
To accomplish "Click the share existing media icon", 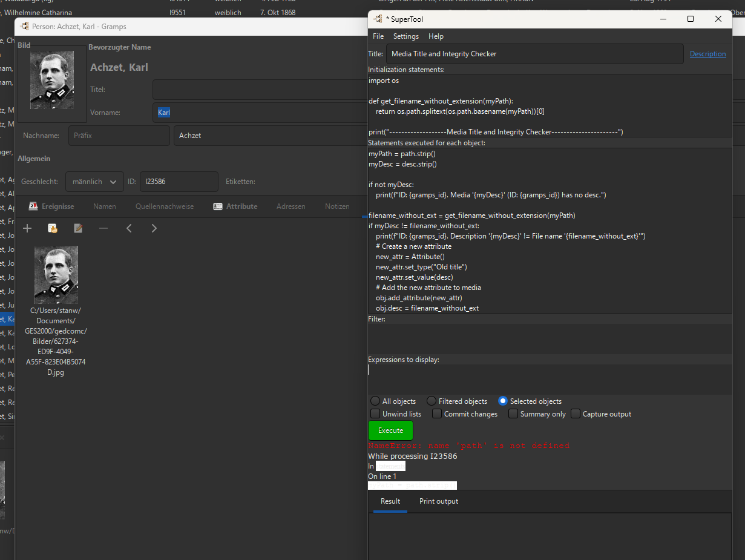I will 53,228.
